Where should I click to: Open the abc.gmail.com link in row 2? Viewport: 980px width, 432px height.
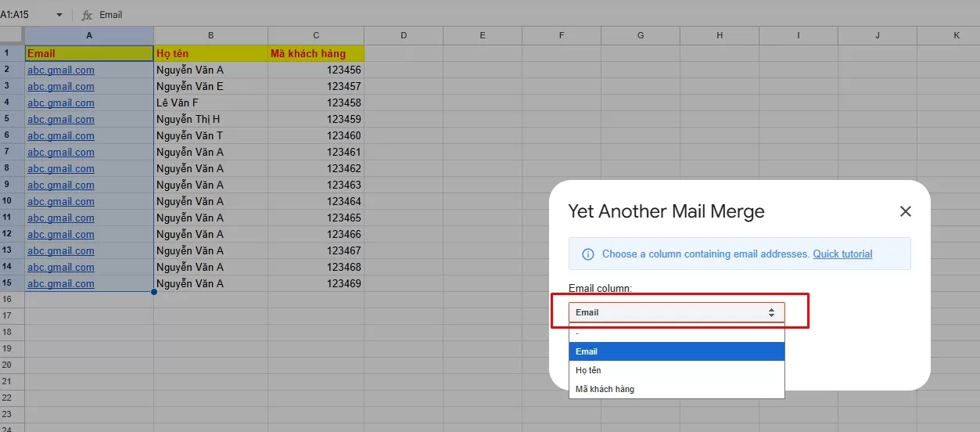point(61,70)
